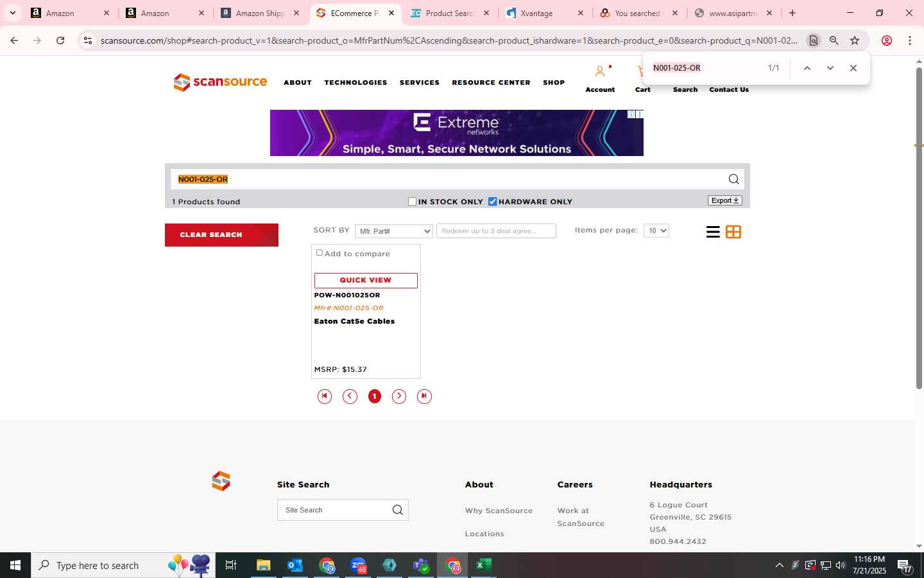The image size is (924, 578).
Task: Click Eaton Cat5e Cables product title
Action: 354,321
